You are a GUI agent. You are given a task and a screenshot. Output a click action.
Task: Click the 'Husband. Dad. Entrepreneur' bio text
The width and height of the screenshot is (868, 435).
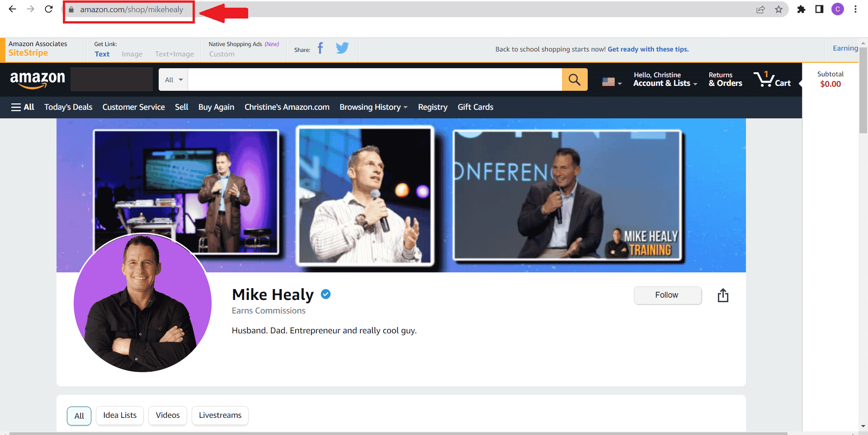click(x=324, y=331)
